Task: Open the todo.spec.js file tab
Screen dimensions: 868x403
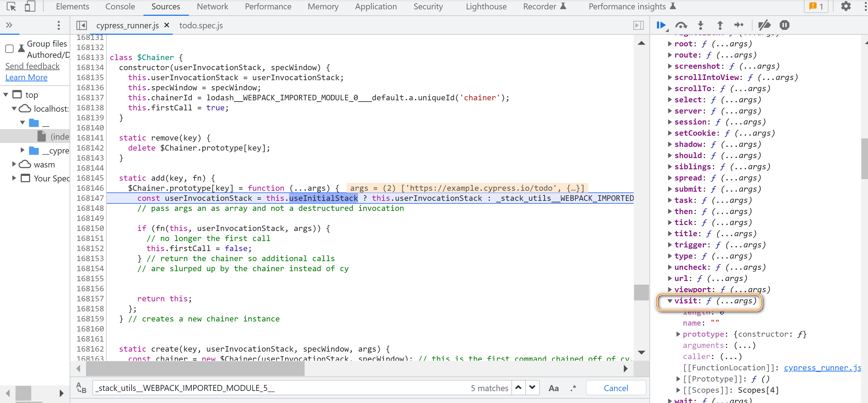Action: pyautogui.click(x=201, y=26)
